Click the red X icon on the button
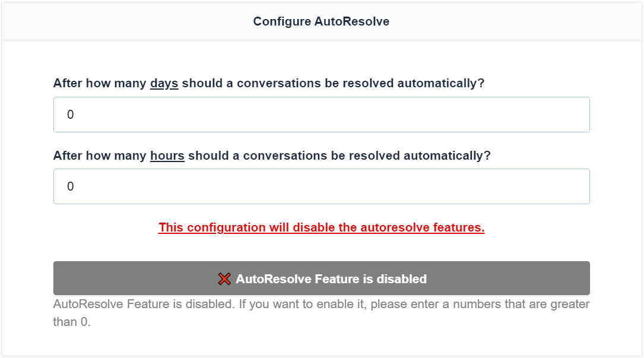The width and height of the screenshot is (644, 358). click(224, 279)
